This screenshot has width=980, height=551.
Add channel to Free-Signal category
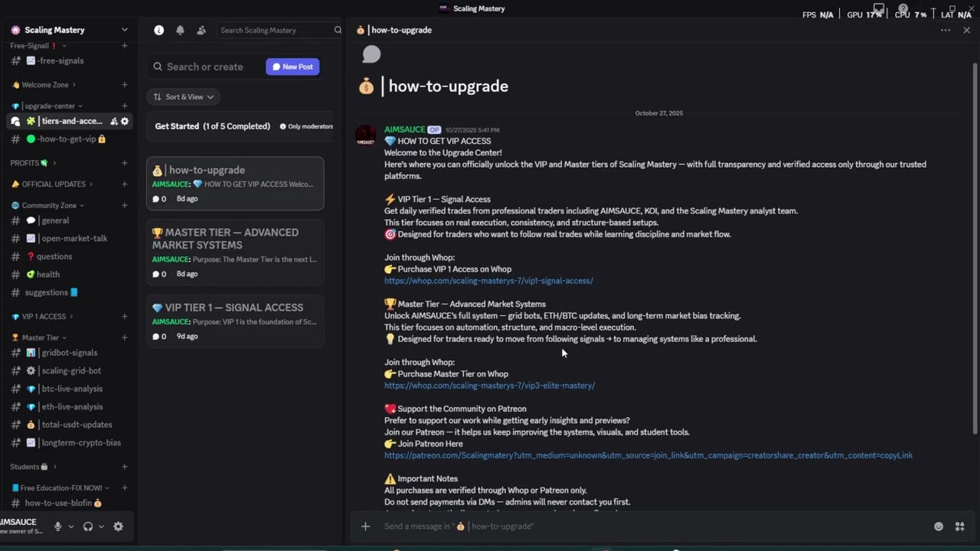tap(124, 46)
